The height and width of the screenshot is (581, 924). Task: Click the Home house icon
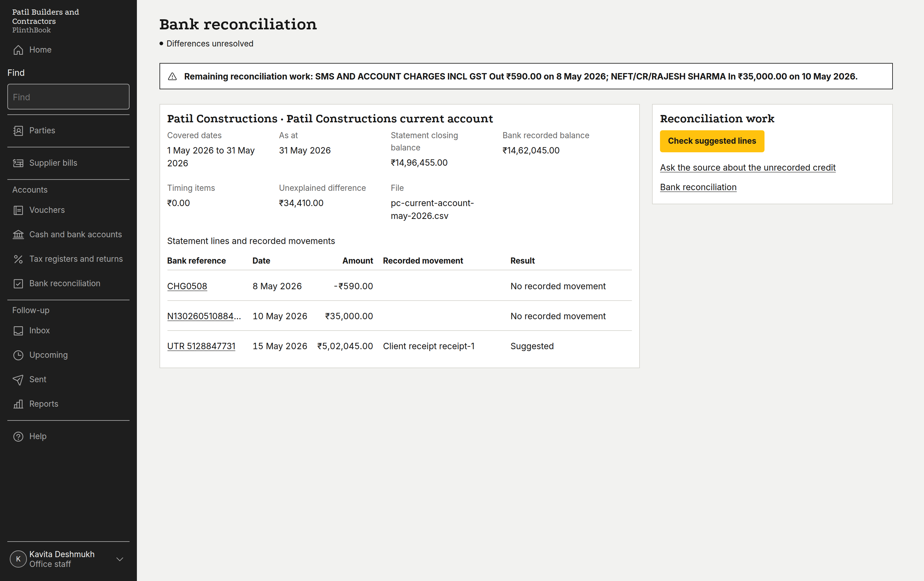18,50
